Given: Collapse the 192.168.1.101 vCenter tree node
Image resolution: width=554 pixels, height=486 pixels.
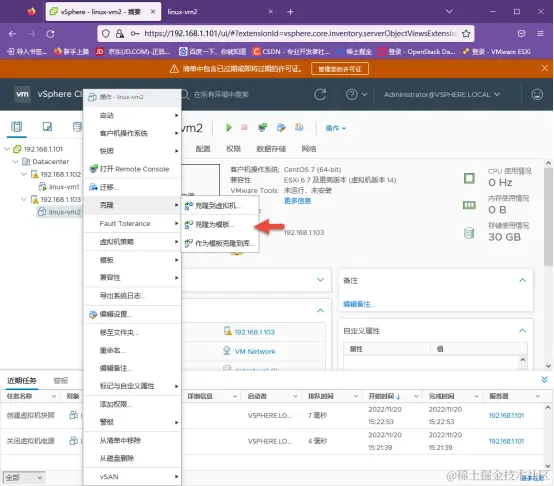Looking at the screenshot, I should coord(7,149).
